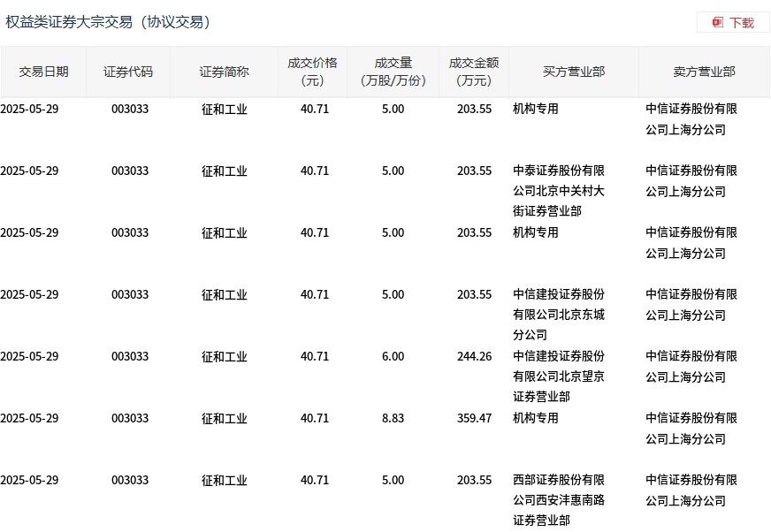Click the 359.47 transaction amount cell
This screenshot has width=771, height=532.
point(474,418)
